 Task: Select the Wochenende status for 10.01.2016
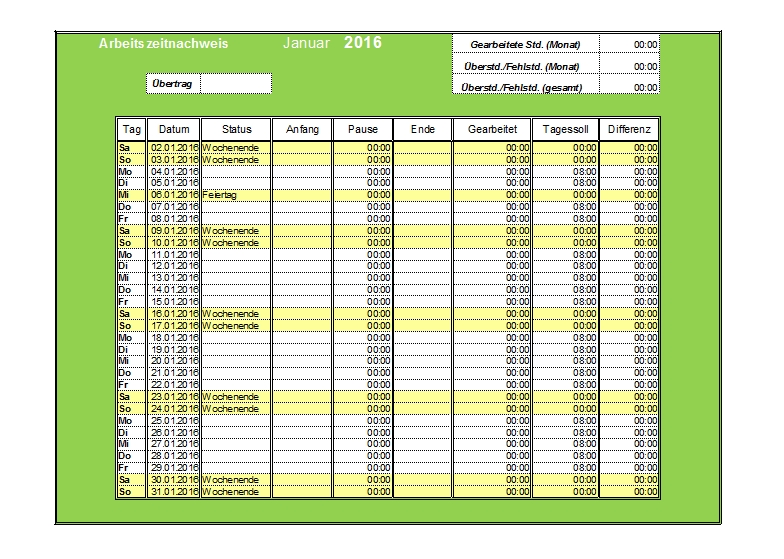[236, 242]
